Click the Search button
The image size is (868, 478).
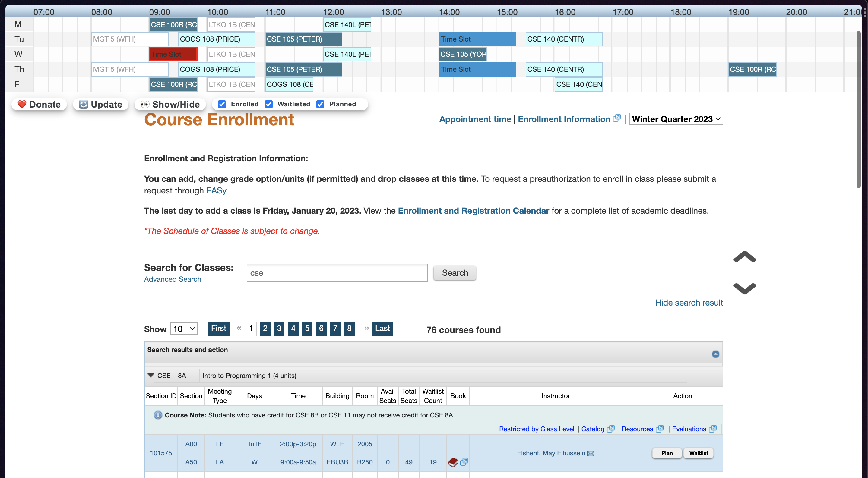point(455,273)
